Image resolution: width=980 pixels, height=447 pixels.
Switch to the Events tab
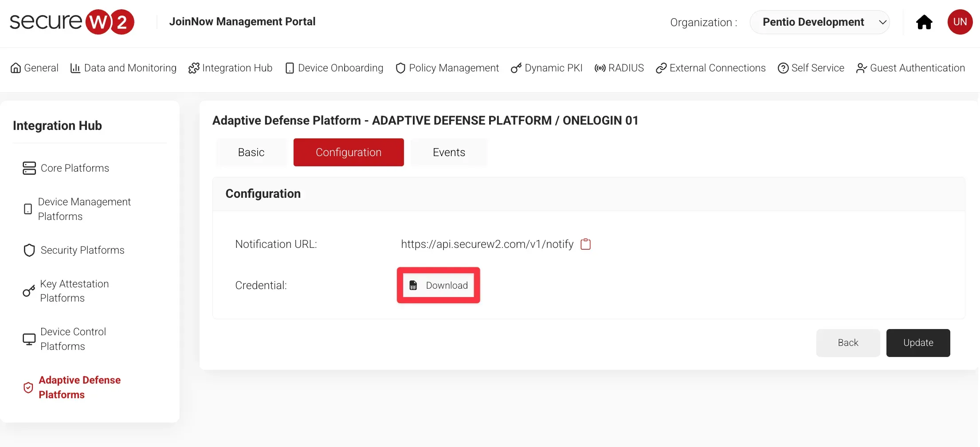pos(449,152)
